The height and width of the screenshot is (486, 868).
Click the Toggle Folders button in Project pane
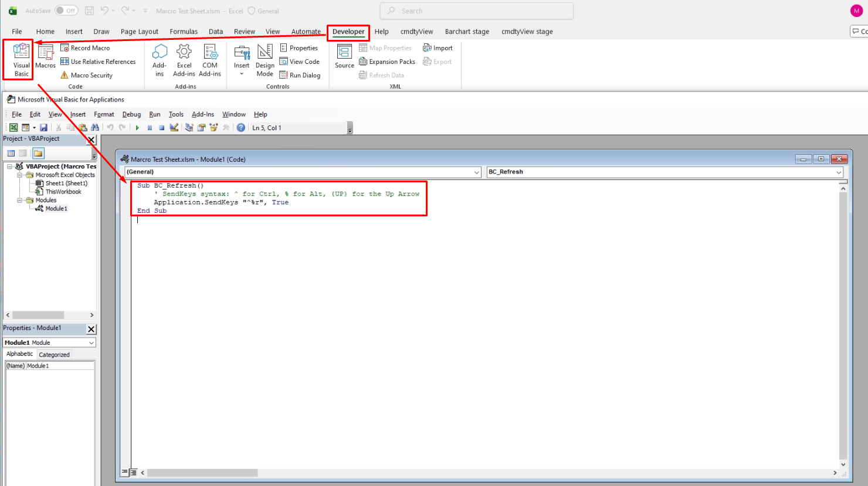(38, 154)
